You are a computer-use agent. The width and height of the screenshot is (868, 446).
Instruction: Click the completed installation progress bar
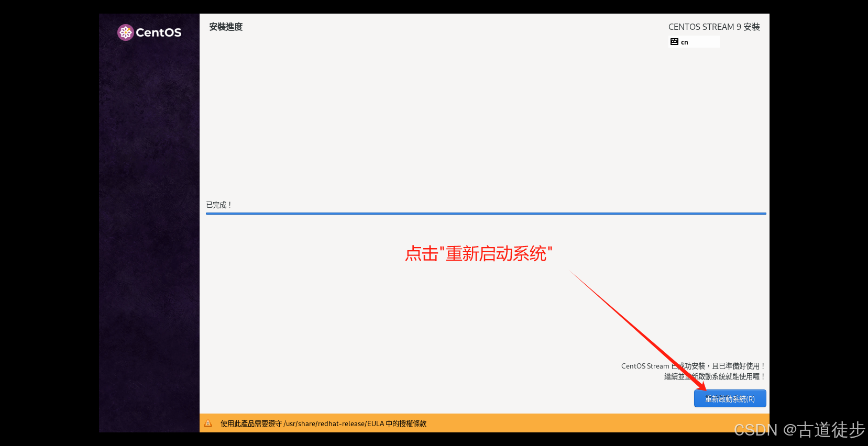[486, 214]
